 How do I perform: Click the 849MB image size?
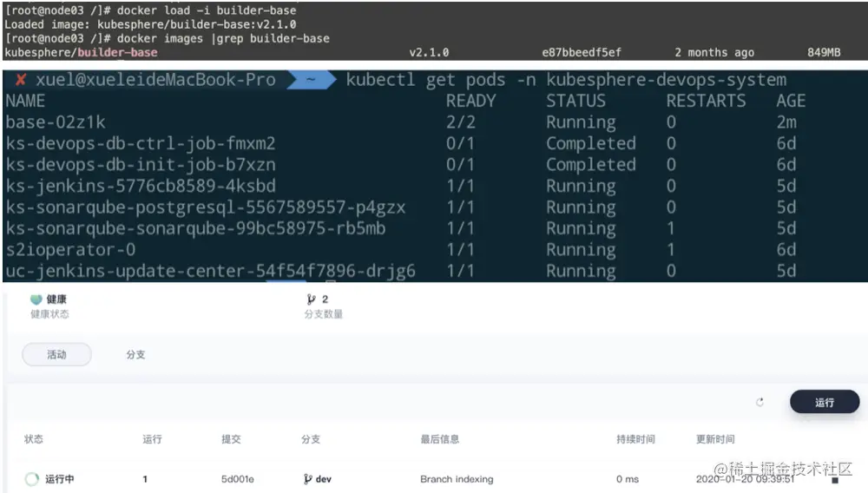[824, 53]
